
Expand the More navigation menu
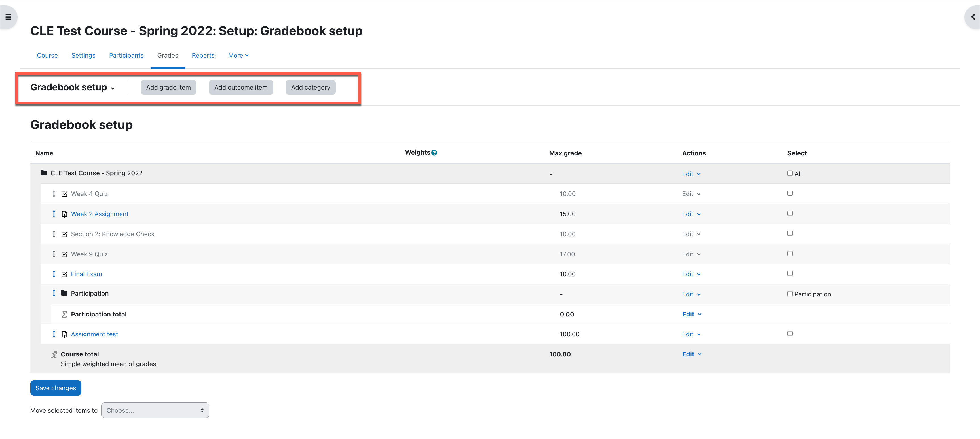point(238,56)
